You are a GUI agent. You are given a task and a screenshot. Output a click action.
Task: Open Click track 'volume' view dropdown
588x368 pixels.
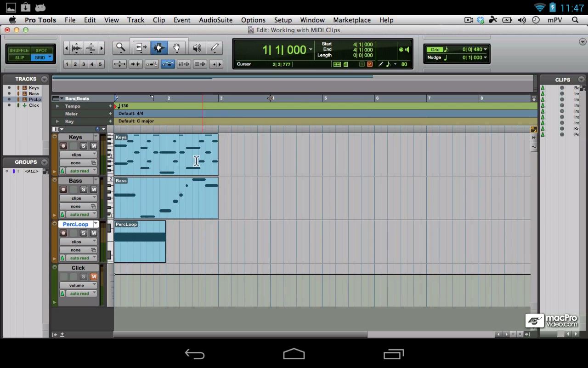click(x=77, y=285)
